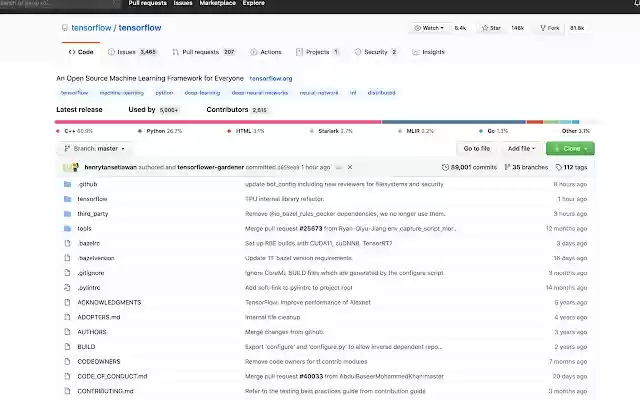
Task: Click the tag icon near 112 tags
Action: [559, 167]
